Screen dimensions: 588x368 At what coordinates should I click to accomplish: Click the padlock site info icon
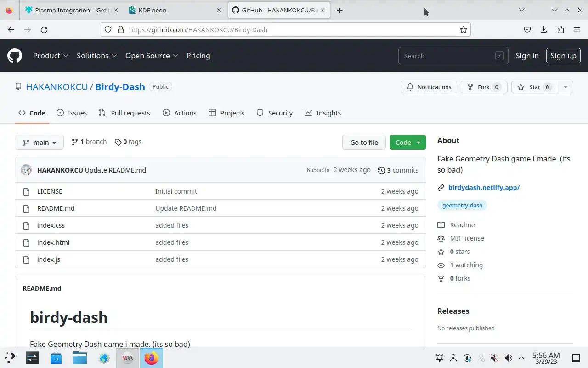click(121, 29)
